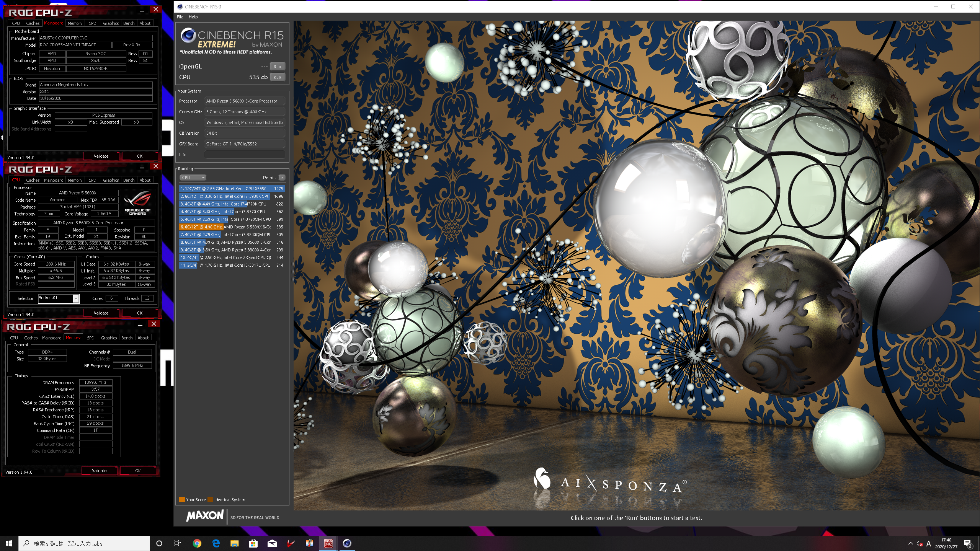Select ranking row Intel Core 2 Quad
This screenshot has height=551, width=980.
click(232, 258)
